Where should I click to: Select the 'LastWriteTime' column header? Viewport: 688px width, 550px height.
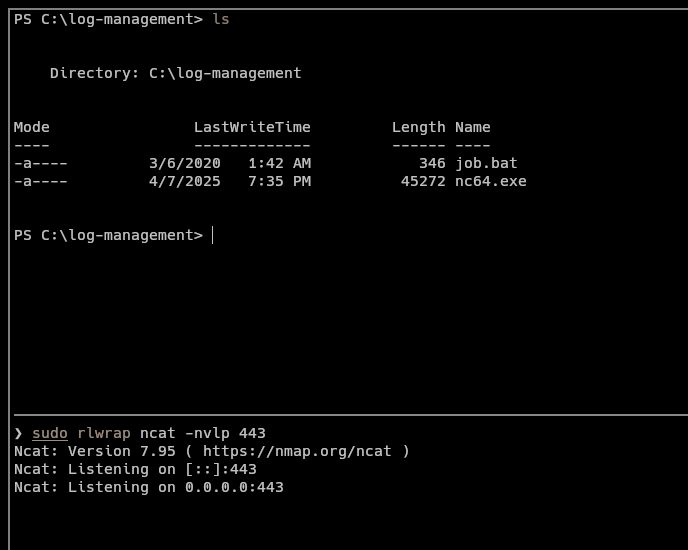coord(252,127)
